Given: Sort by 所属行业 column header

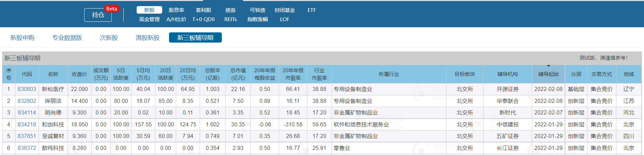Looking at the screenshot, I should (x=389, y=74).
